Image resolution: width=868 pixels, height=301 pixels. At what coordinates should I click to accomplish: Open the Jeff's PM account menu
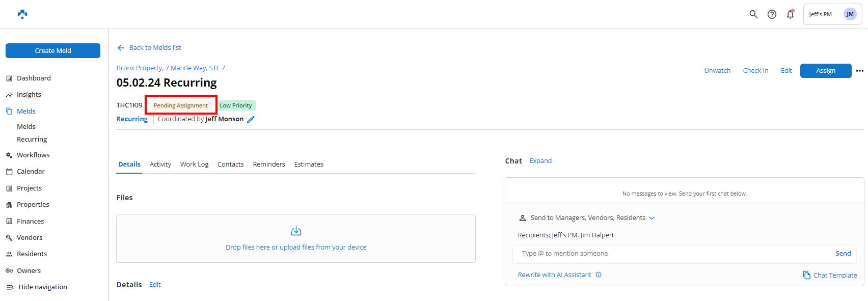[832, 14]
